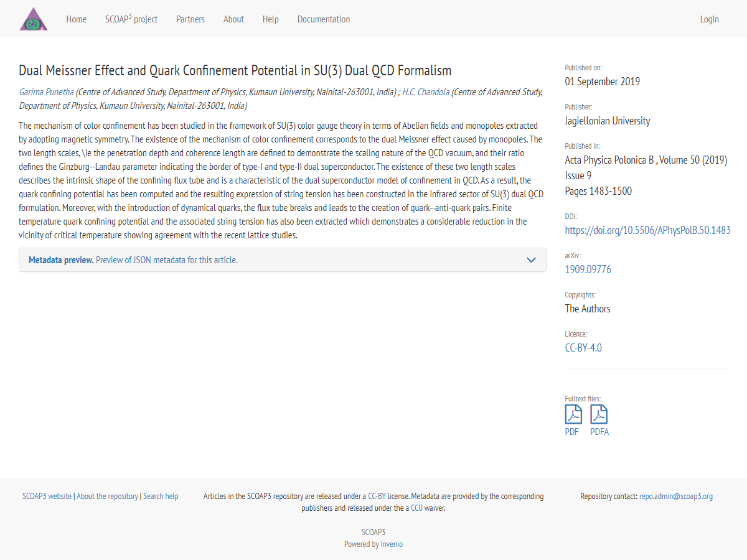This screenshot has width=747, height=560.
Task: Open the Documentation navigation item
Action: click(324, 19)
